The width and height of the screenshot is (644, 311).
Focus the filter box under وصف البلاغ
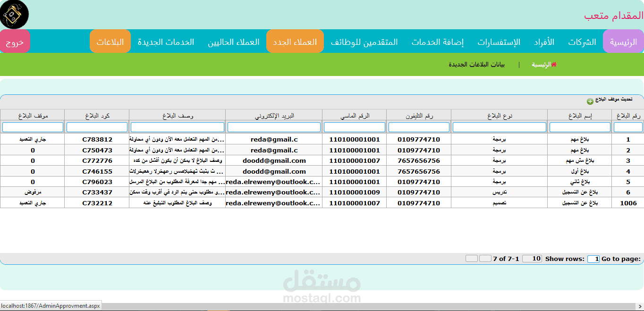click(x=178, y=127)
